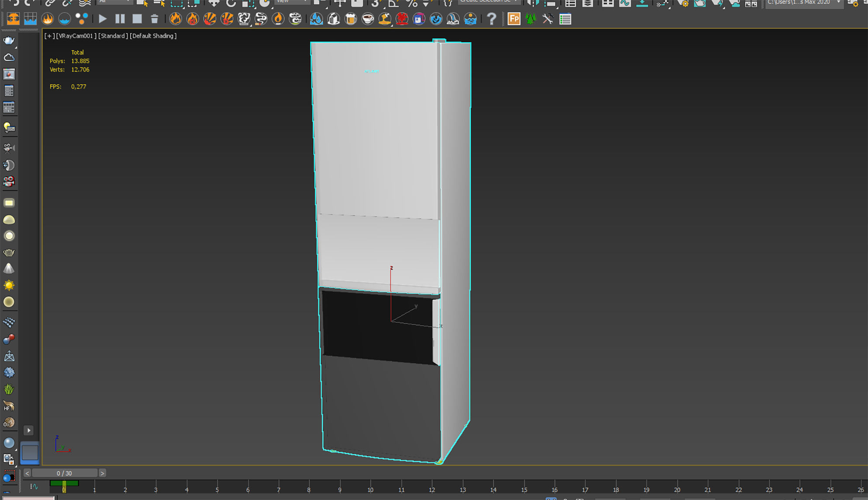This screenshot has width=868, height=500.
Task: Click frame 10 on the timeline ruler
Action: point(370,490)
